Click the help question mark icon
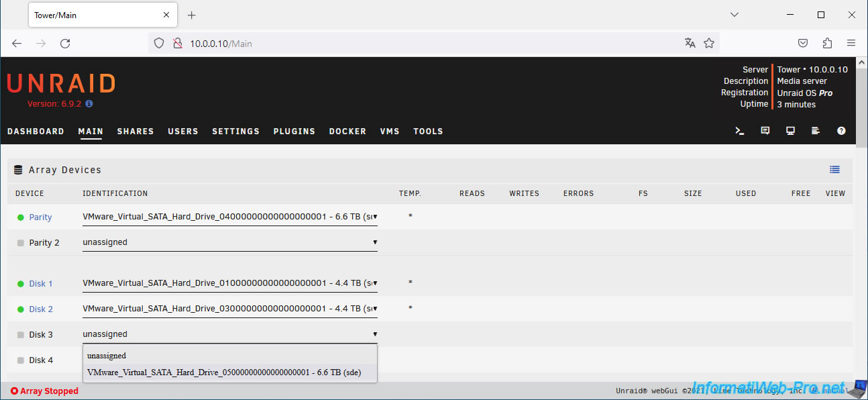This screenshot has width=868, height=400. click(x=841, y=131)
